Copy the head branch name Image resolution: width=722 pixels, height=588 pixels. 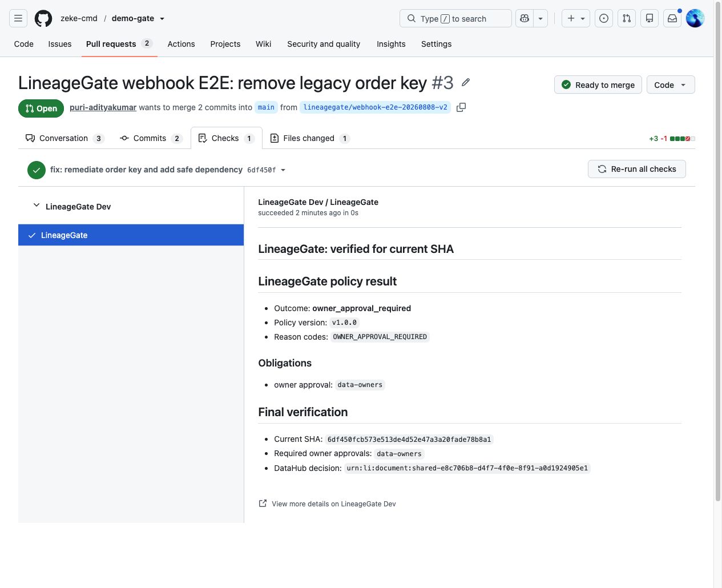point(461,107)
